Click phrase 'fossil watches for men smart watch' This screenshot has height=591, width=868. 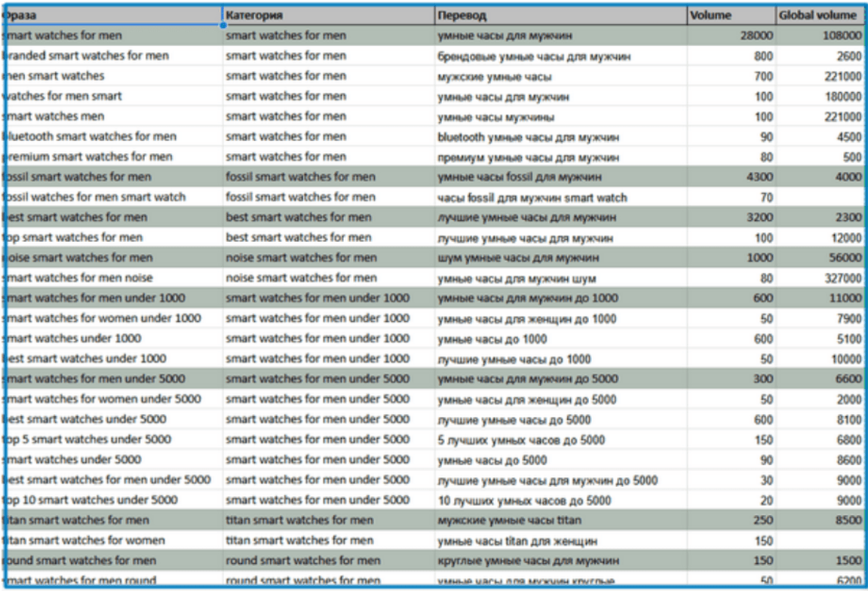point(113,197)
